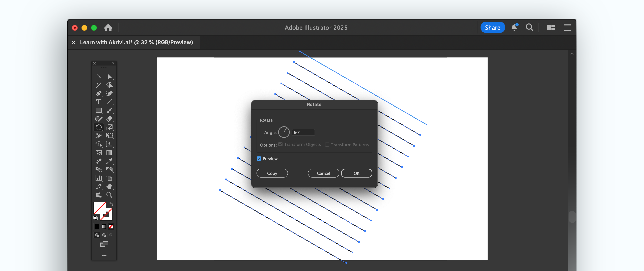Select the Symbol Sprayer tool

pyautogui.click(x=109, y=170)
